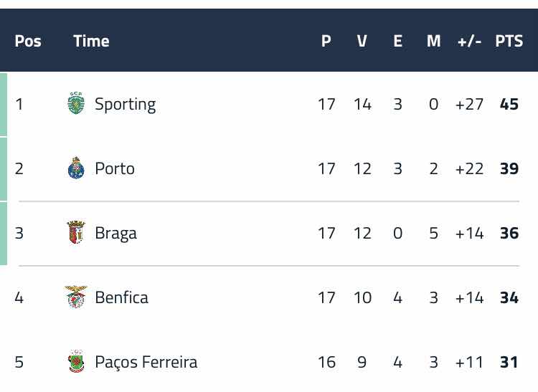Sort table by the PTS column header
This screenshot has width=538, height=392.
509,41
